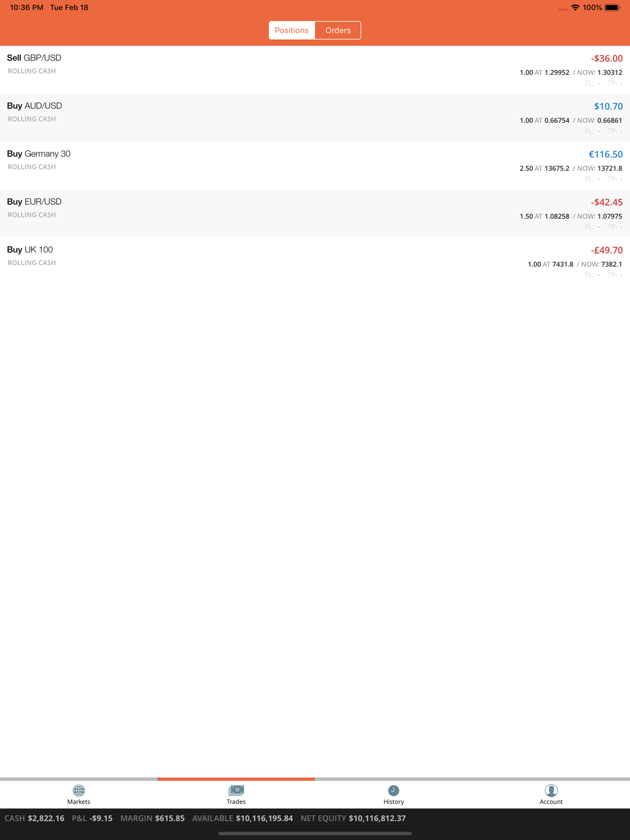Tap the Trades banknote icon
630x840 pixels.
pyautogui.click(x=236, y=790)
